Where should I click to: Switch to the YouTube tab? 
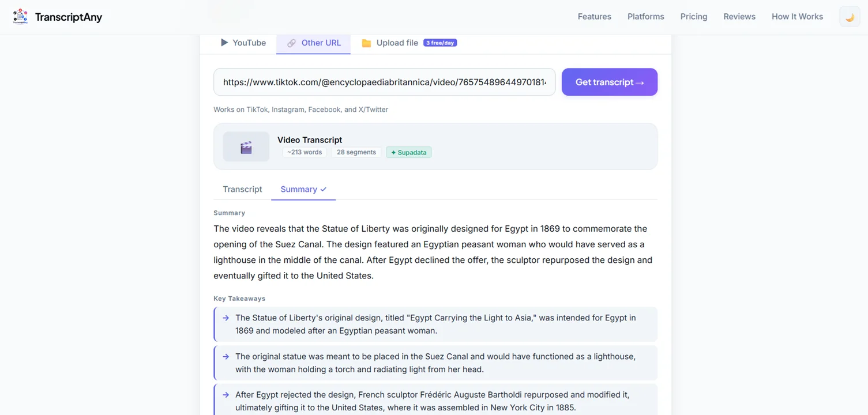(243, 43)
